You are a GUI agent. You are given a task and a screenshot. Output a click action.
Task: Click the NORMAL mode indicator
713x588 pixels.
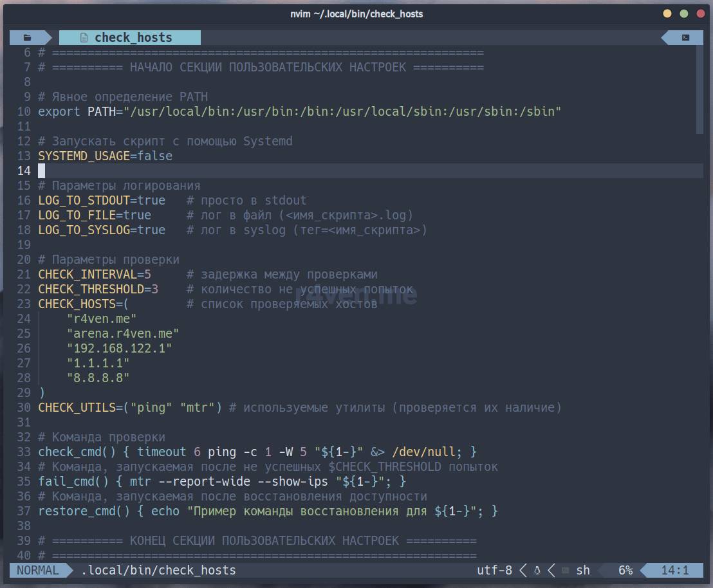[x=37, y=571]
